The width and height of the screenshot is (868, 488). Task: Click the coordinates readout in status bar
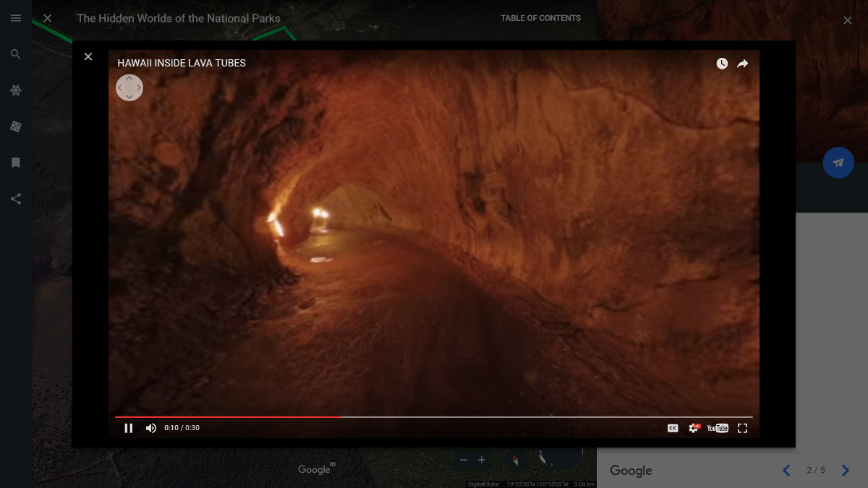(537, 484)
